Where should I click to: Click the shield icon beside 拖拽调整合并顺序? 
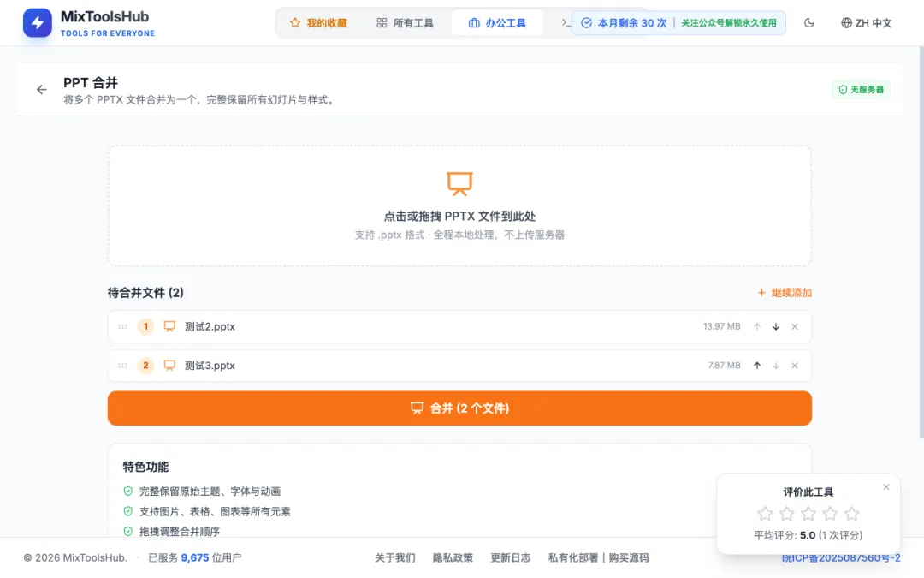pos(127,532)
